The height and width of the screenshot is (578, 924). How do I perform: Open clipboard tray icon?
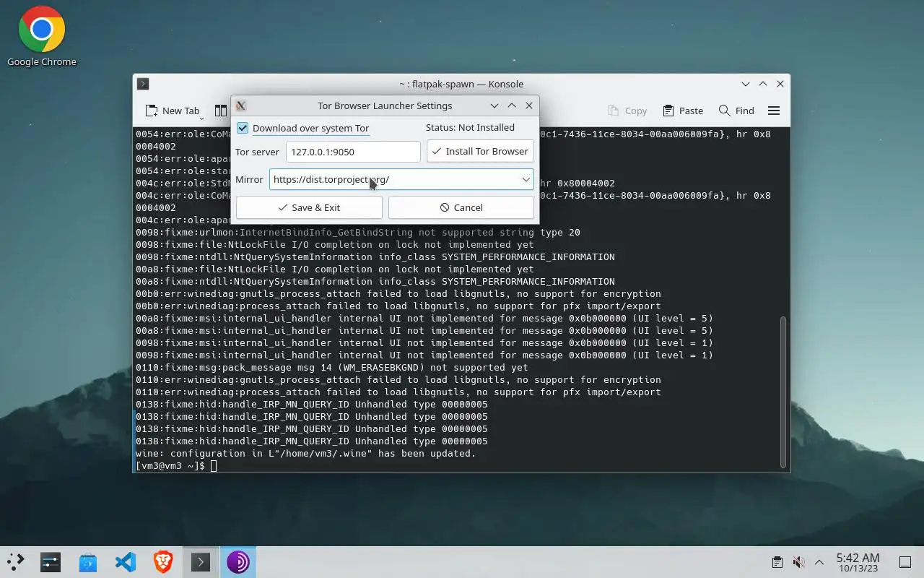pyautogui.click(x=777, y=562)
